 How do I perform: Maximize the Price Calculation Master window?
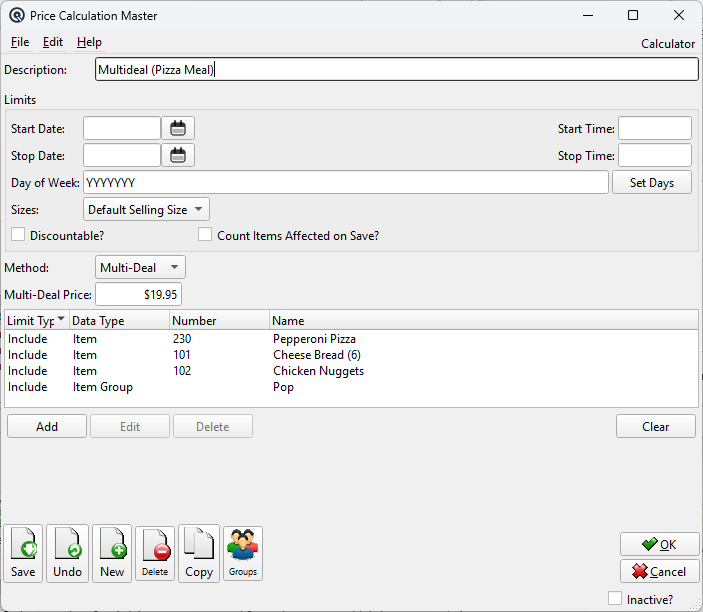[x=633, y=15]
